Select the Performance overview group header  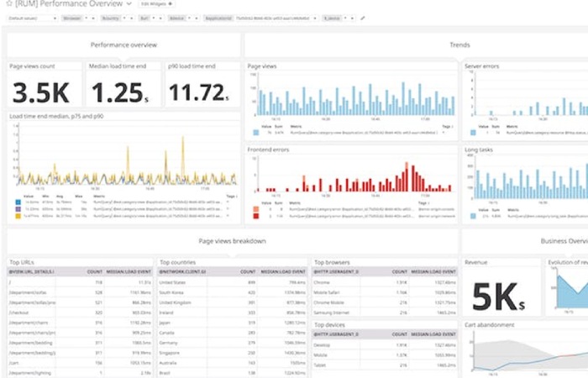(123, 45)
